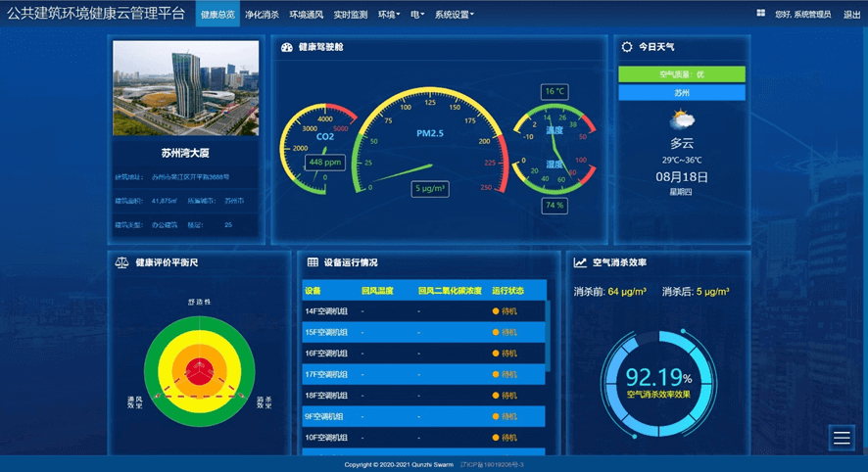Viewport: 868px width, 472px height.
Task: Click the cloudy weather icon above 多云
Action: coord(682,120)
